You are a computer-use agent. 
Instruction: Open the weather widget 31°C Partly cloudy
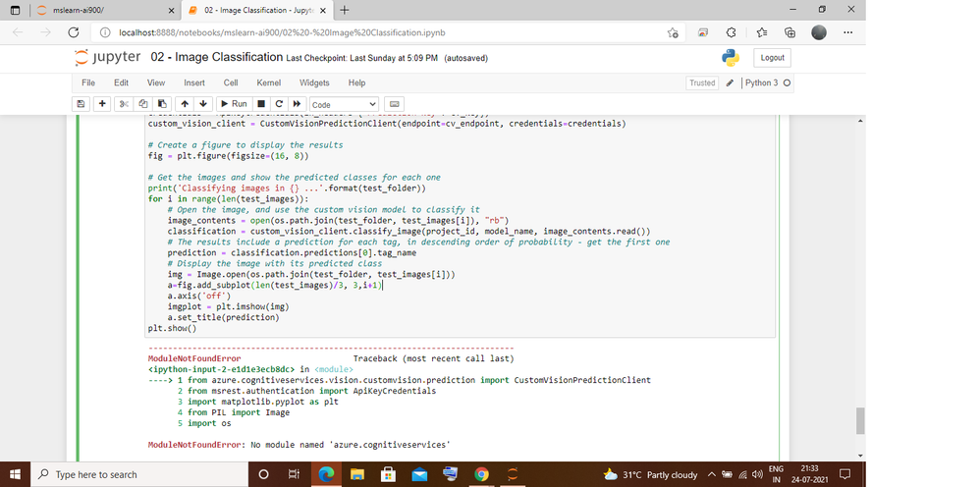(650, 474)
